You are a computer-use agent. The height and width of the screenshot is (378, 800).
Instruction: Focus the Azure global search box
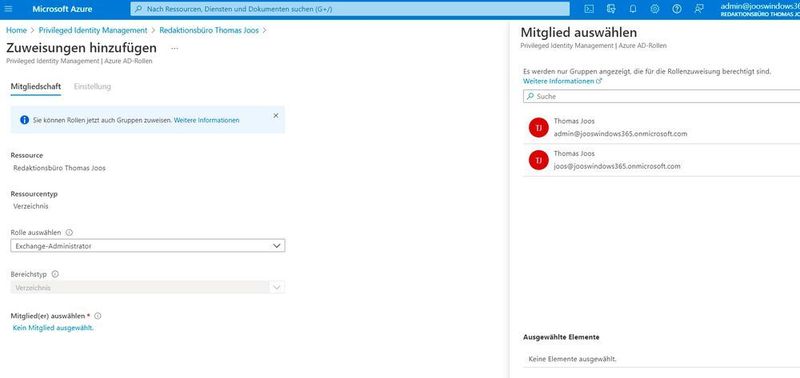tap(350, 9)
